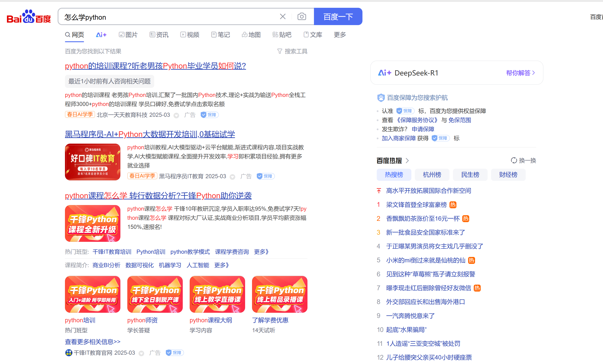The width and height of the screenshot is (603, 364).
Task: Select the 民生榜 hot list tab
Action: pos(470,175)
